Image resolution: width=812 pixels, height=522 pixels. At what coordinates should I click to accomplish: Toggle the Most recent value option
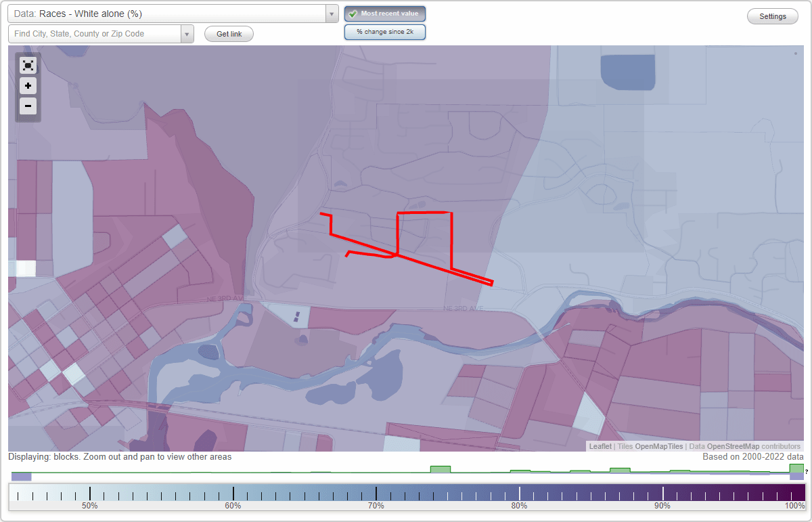pyautogui.click(x=385, y=14)
